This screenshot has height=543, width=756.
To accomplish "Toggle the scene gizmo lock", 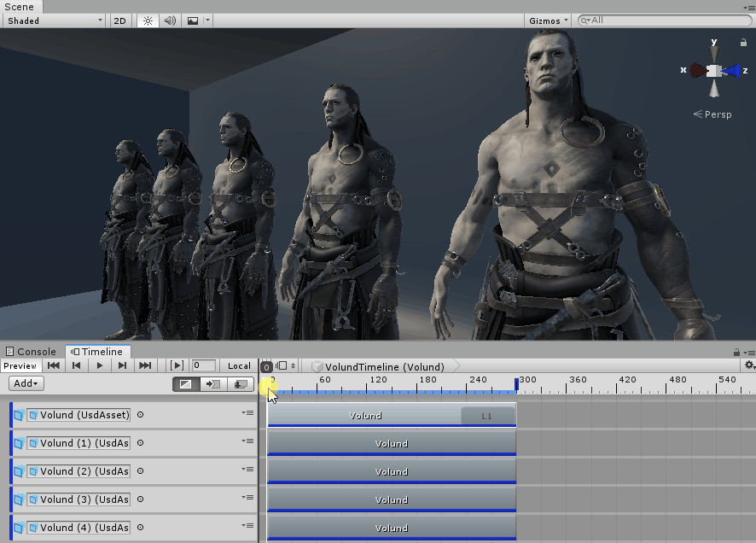I will click(x=744, y=42).
